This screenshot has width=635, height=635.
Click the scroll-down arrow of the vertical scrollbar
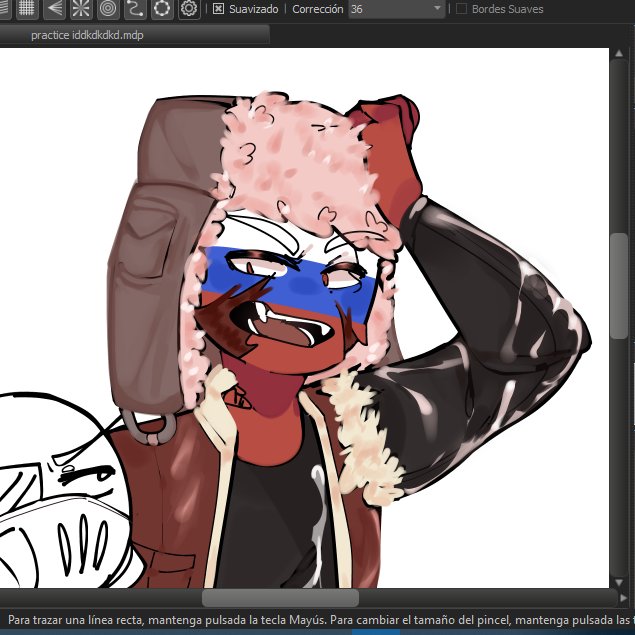619,582
